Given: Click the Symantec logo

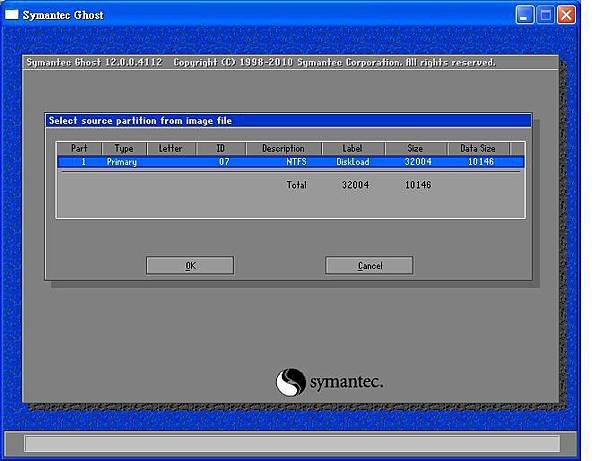Looking at the screenshot, I should [329, 382].
